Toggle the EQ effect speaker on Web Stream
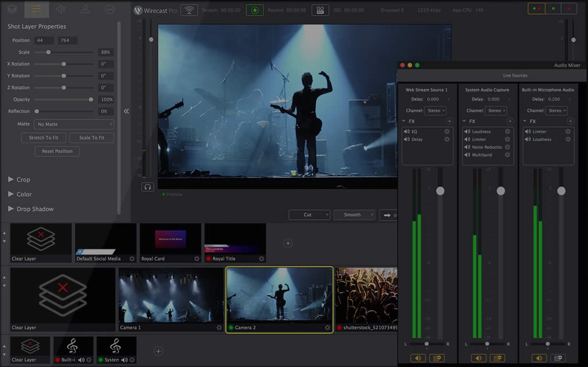This screenshot has width=588, height=367. coord(406,131)
